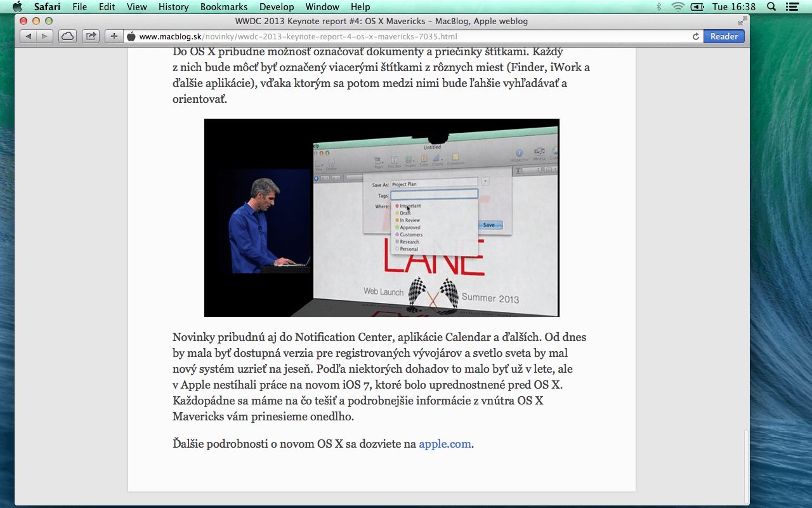Click the Wi-Fi status icon
The height and width of the screenshot is (508, 812).
678,7
